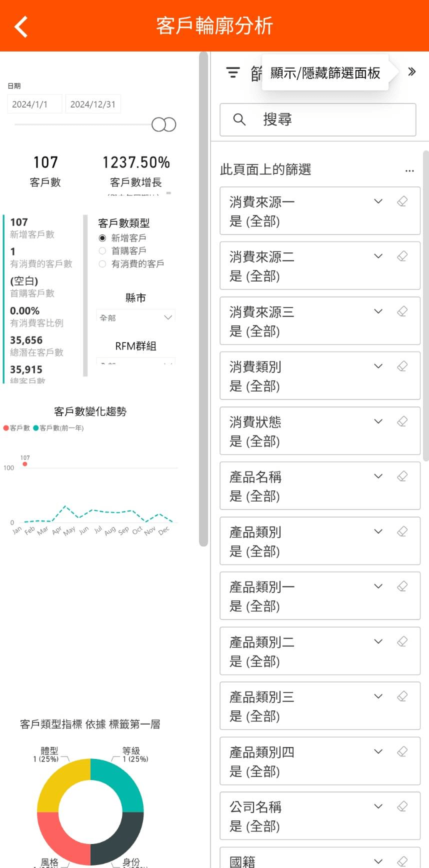
Task: Toggle 客戶數 legend item in trend chart
Action: point(16,428)
